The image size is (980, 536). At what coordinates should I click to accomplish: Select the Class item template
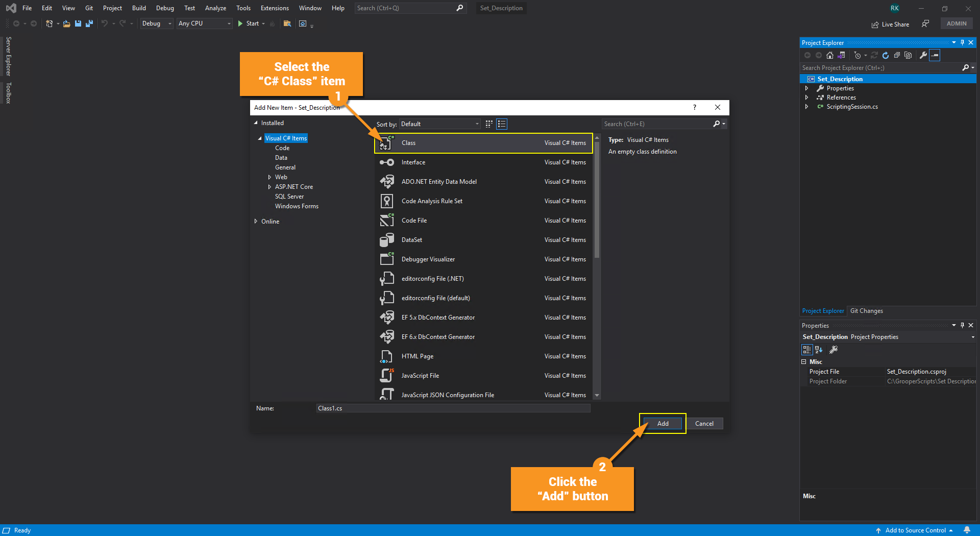point(484,143)
